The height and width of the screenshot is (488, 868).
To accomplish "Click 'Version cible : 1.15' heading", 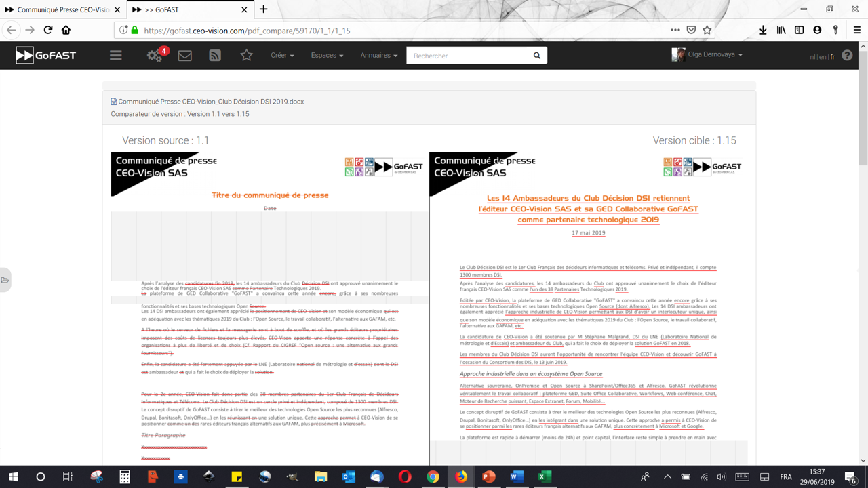I will pos(694,140).
